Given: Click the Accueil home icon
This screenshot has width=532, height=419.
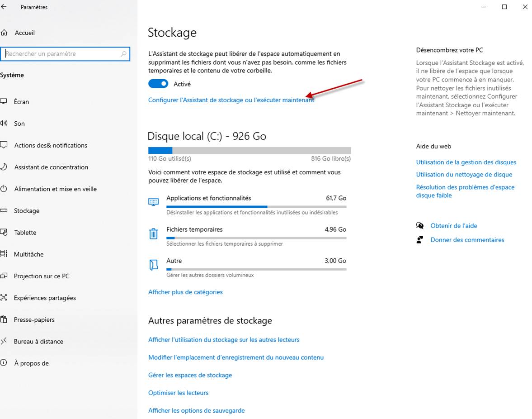Looking at the screenshot, I should click(x=4, y=33).
